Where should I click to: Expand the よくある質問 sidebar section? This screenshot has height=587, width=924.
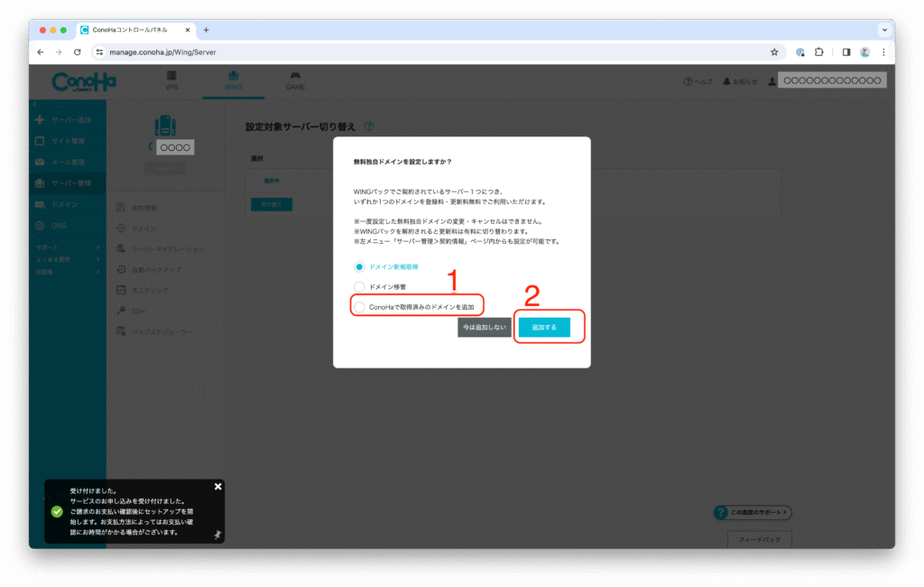pos(68,259)
